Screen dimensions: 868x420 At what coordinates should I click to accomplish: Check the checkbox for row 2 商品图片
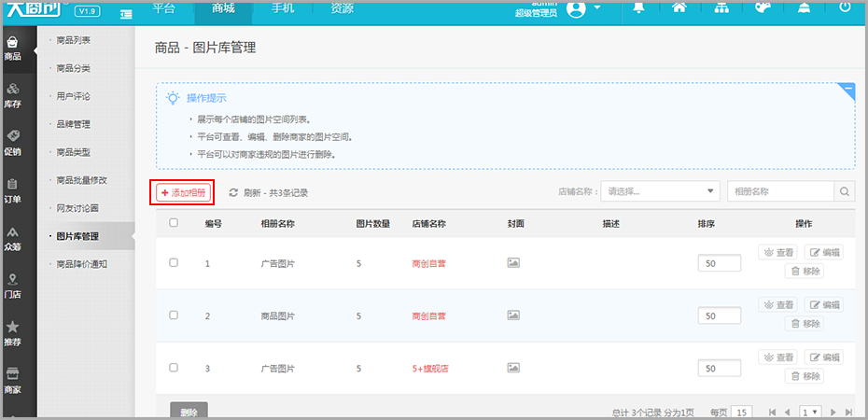174,315
